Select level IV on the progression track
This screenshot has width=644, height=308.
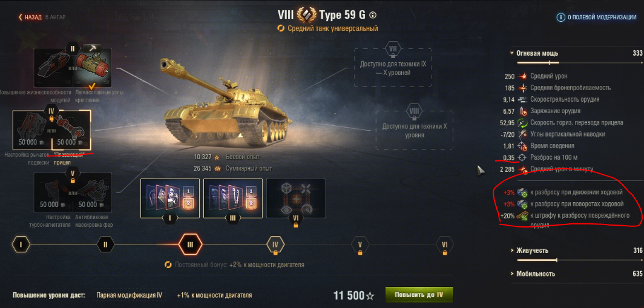(275, 244)
